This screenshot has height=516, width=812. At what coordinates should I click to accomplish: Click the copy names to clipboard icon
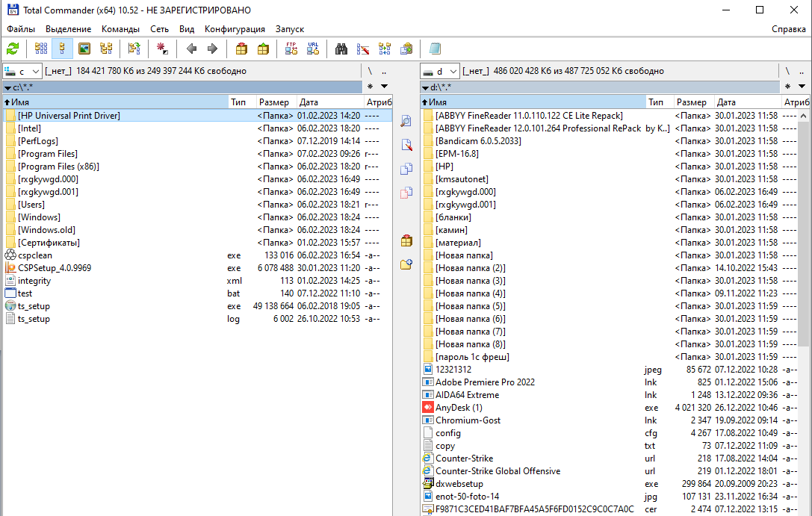[406, 49]
